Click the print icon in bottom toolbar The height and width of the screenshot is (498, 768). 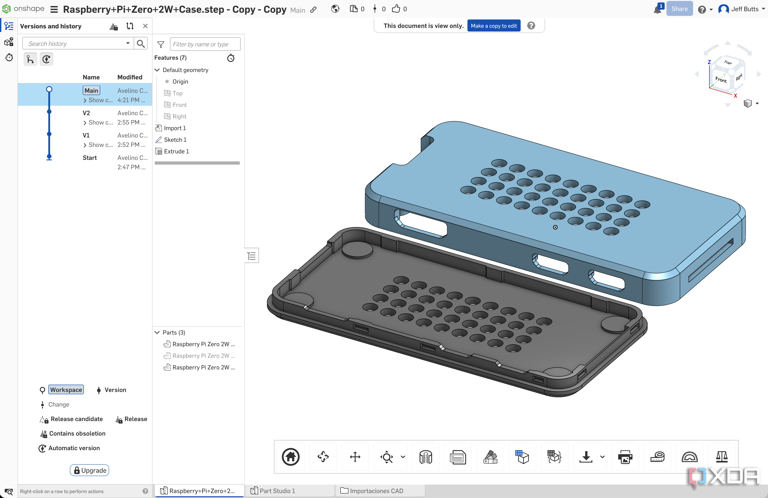[x=625, y=457]
